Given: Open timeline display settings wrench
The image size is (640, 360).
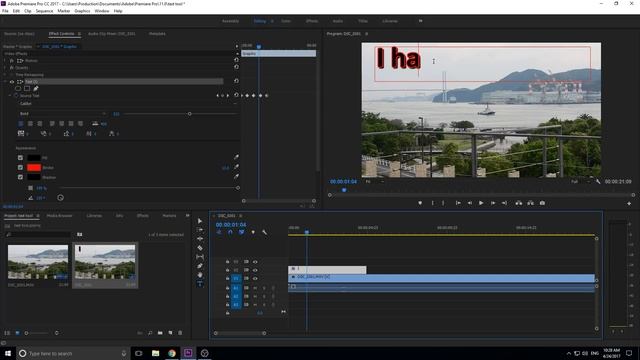Looking at the screenshot, I should coord(264,232).
